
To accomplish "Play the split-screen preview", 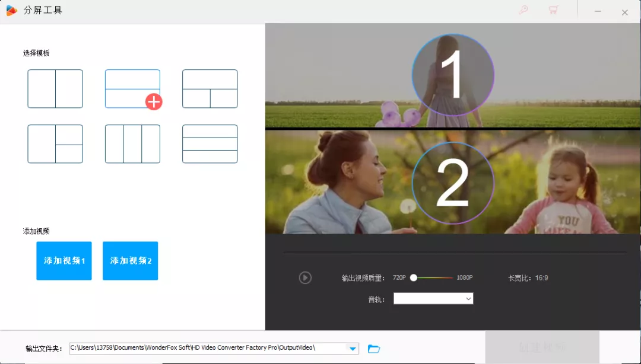I will 305,278.
